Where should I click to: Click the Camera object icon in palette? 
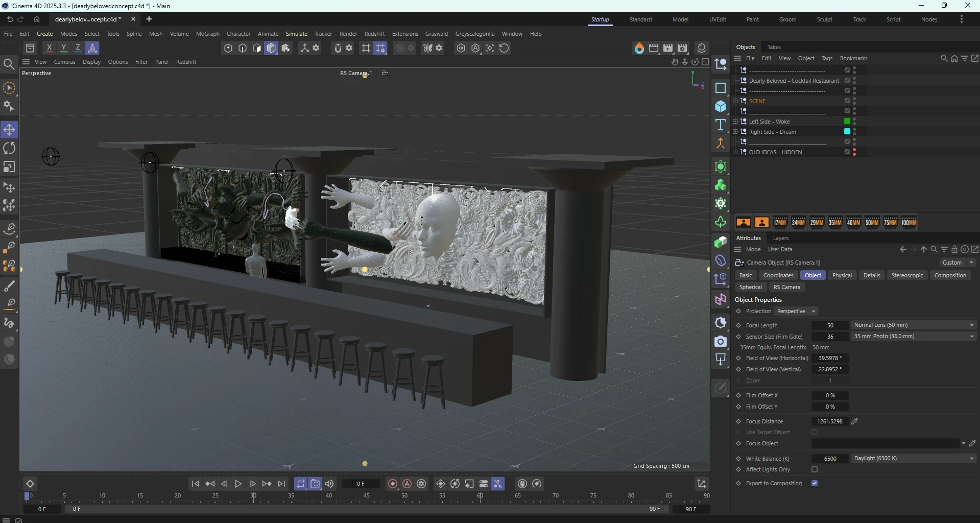pos(721,342)
